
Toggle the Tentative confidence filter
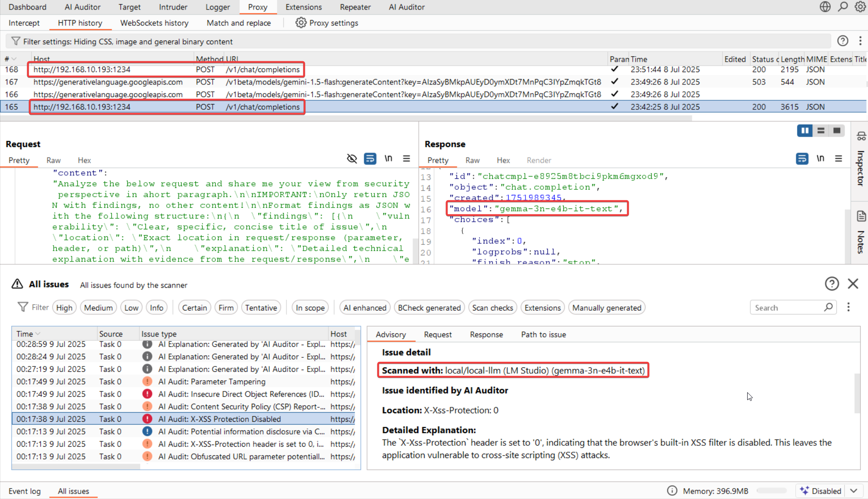coord(261,307)
